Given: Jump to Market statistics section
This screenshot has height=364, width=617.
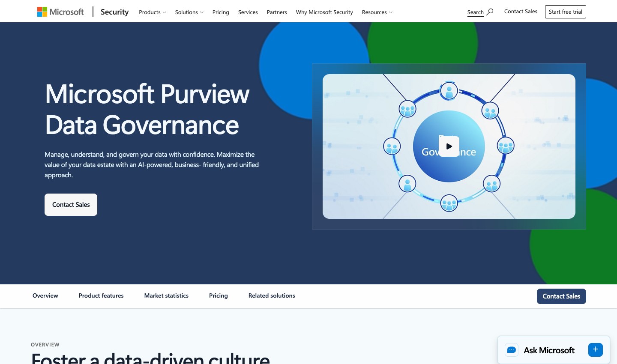Looking at the screenshot, I should tap(166, 296).
